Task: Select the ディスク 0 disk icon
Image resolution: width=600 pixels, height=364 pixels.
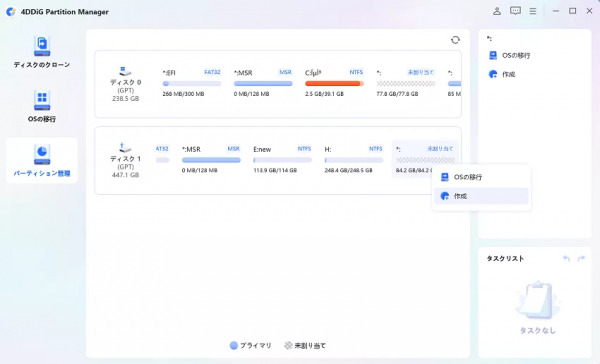Action: 125,71
